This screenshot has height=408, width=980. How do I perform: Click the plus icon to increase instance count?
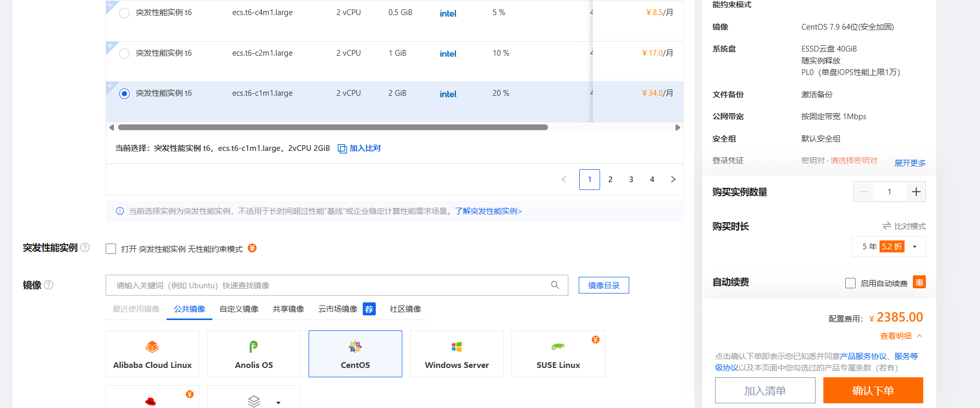(x=916, y=192)
